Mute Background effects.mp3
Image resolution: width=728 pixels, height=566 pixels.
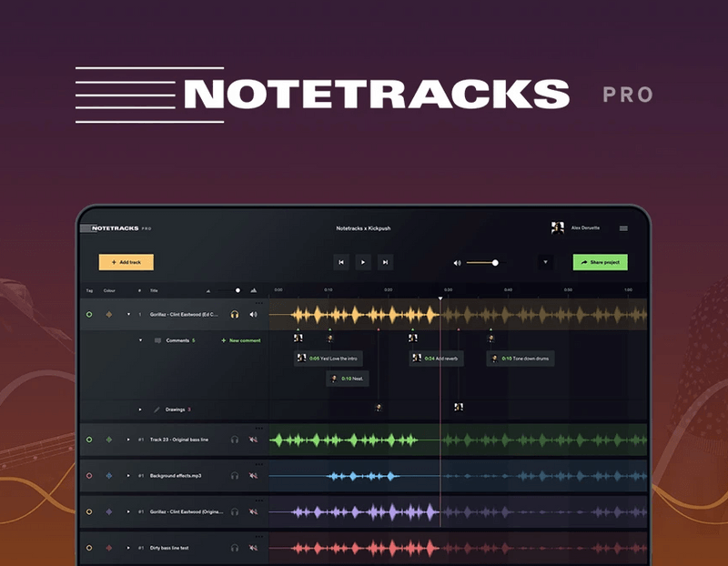[255, 475]
